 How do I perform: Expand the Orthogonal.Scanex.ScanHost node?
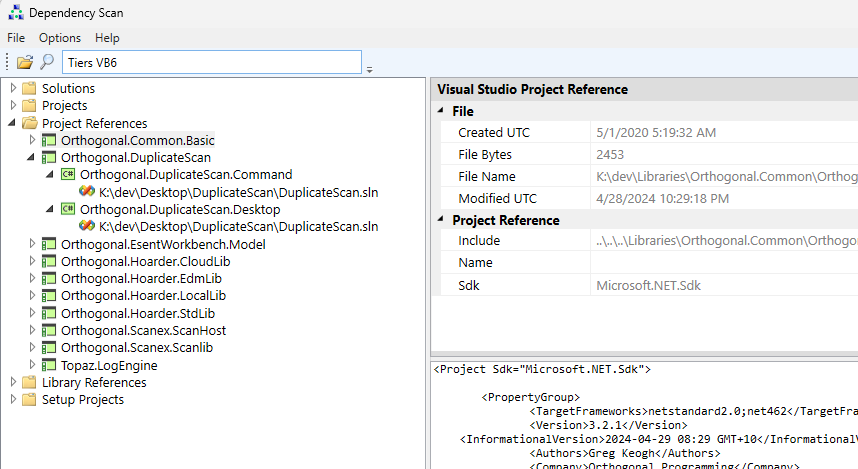[x=32, y=330]
